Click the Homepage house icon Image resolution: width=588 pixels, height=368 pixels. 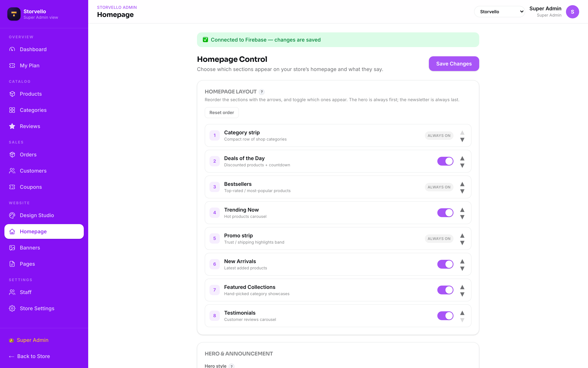(12, 231)
